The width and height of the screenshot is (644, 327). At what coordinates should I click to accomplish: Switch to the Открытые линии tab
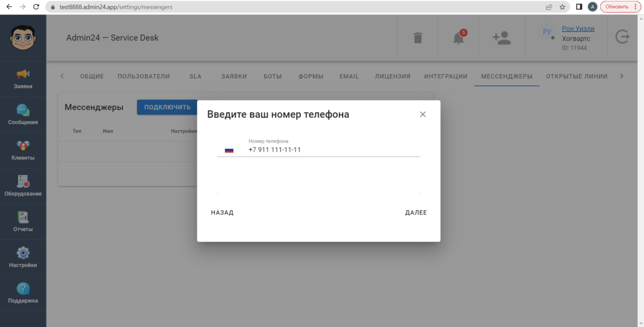577,77
